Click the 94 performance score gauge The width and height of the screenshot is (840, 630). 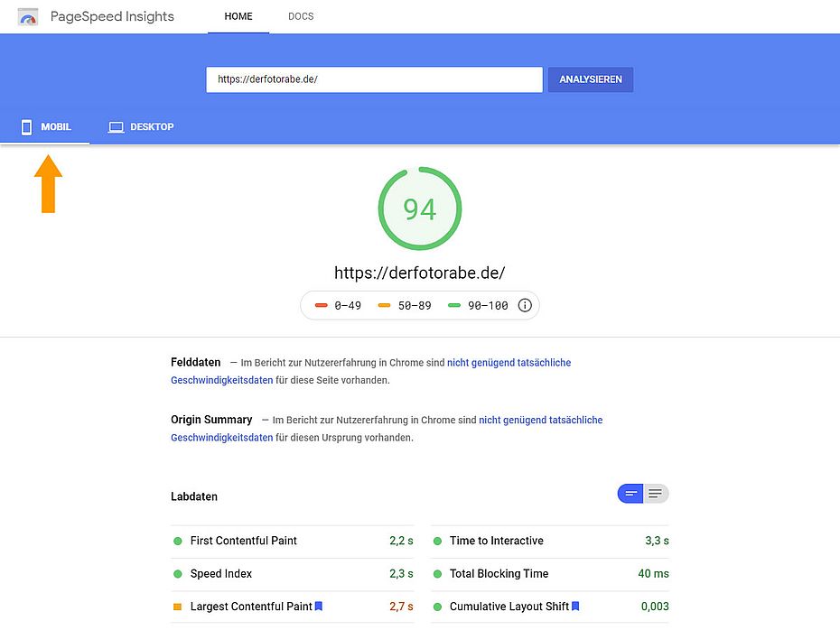(419, 208)
